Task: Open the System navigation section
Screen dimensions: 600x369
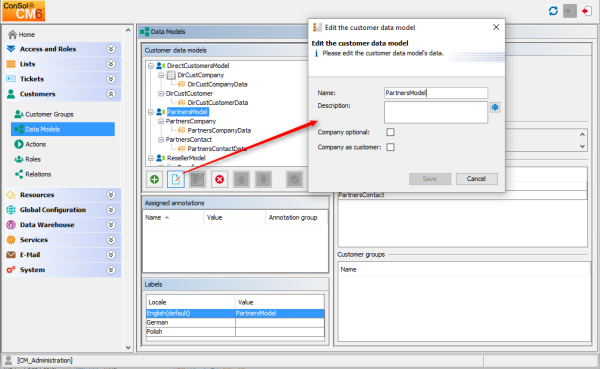Action: pyautogui.click(x=63, y=269)
